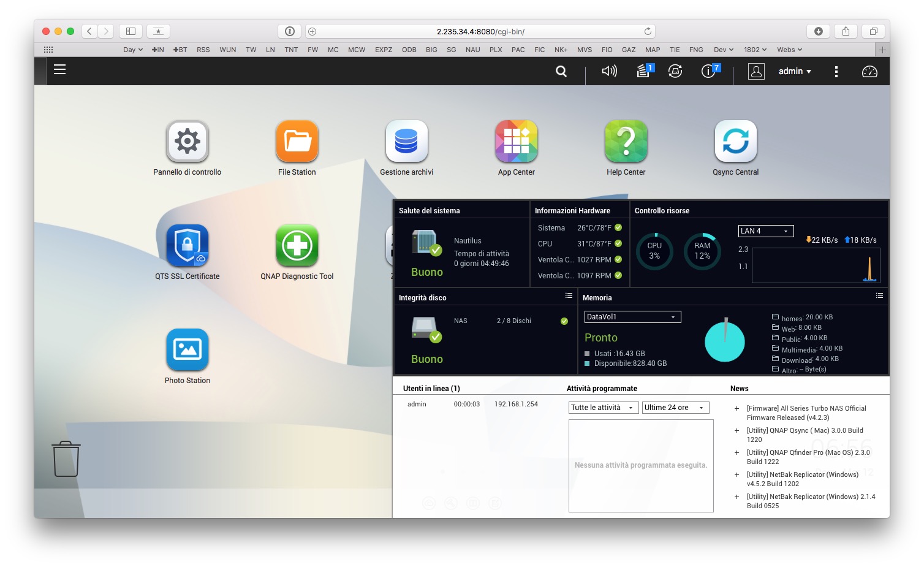Screen dimensions: 924x567
Task: Reload the page in Safari
Action: click(x=648, y=31)
